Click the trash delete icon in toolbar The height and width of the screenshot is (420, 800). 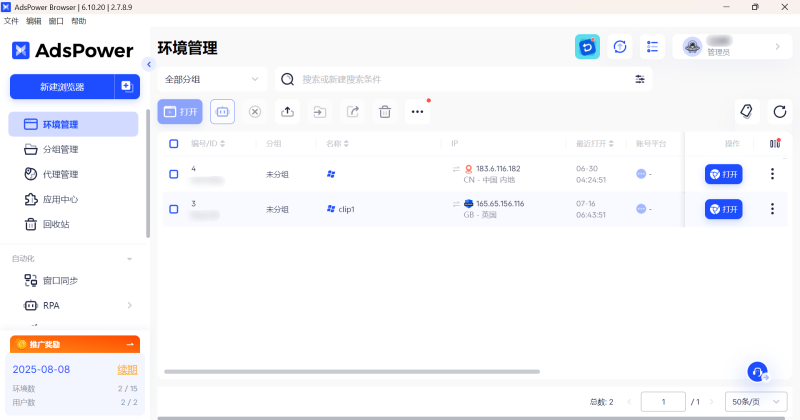(x=385, y=112)
